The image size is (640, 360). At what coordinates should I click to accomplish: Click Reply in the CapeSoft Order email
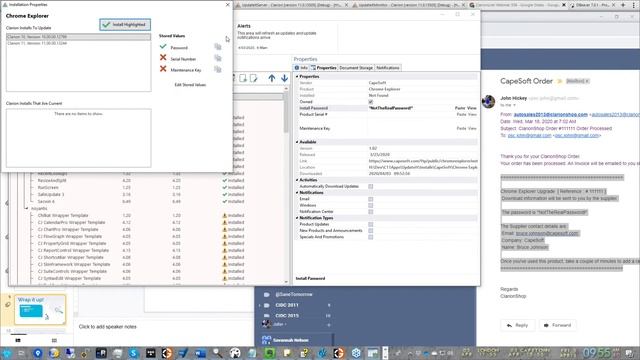517,325
